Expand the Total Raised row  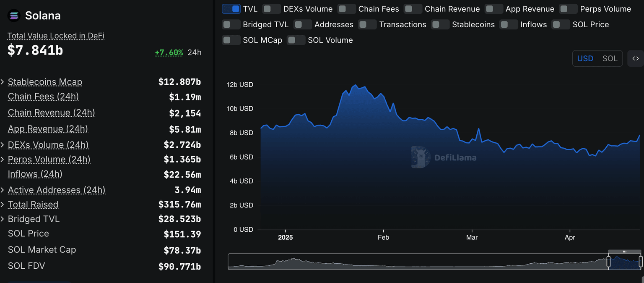(x=3, y=204)
